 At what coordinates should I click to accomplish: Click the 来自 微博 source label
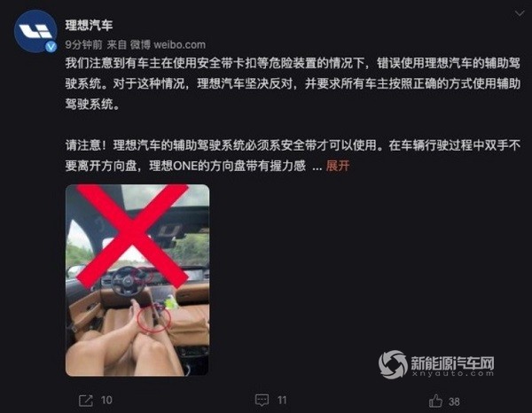129,45
